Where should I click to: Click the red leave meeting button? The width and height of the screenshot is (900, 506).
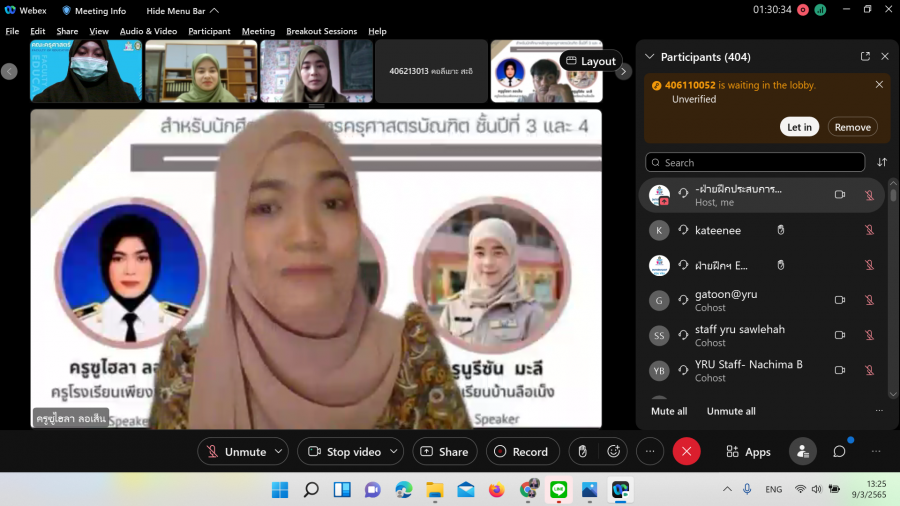coord(686,452)
